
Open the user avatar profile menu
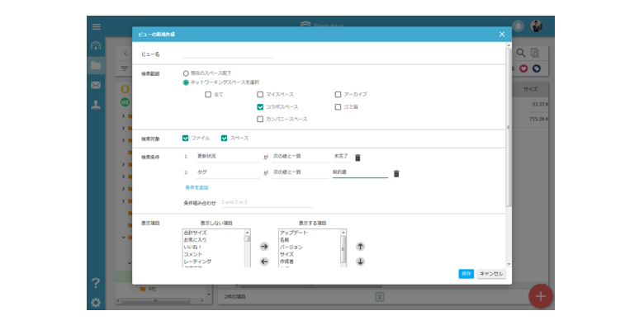pos(536,26)
